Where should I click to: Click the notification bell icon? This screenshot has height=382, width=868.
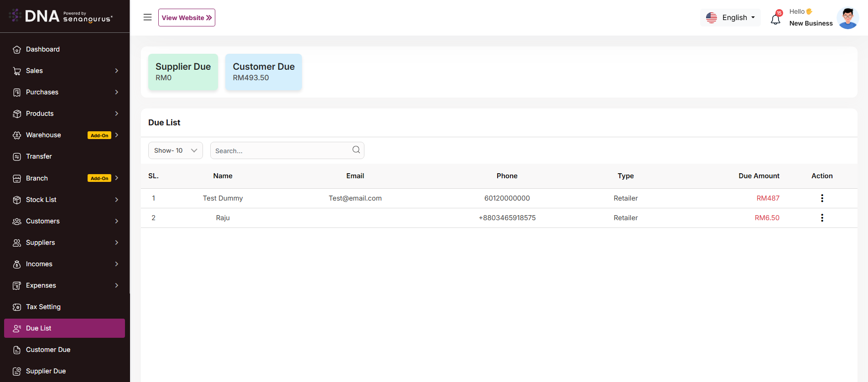(775, 19)
